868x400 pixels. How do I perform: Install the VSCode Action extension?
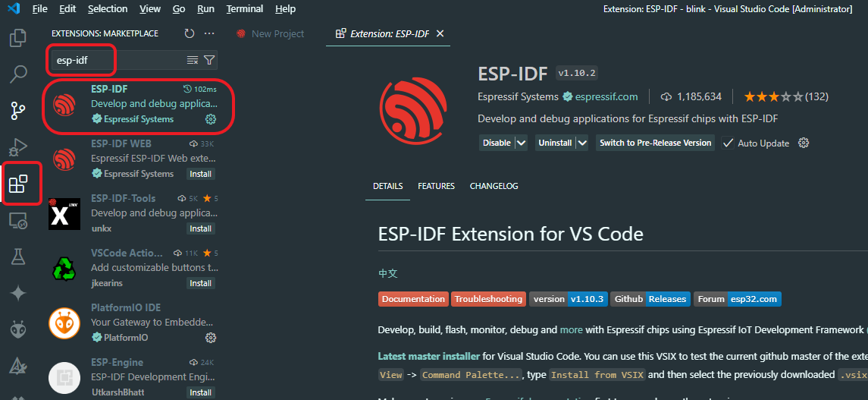tap(200, 283)
